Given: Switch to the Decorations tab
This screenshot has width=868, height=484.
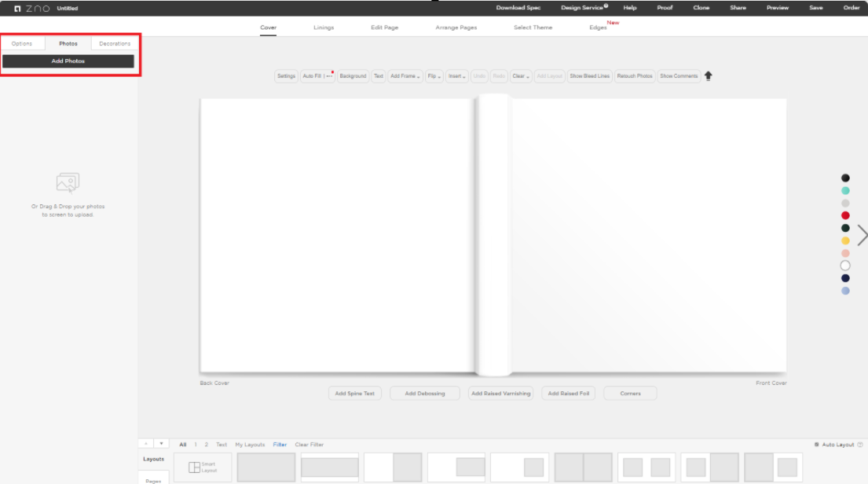Looking at the screenshot, I should coord(115,44).
